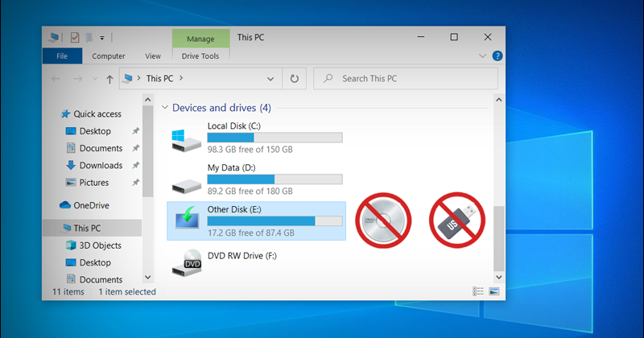The height and width of the screenshot is (338, 644).
Task: Open the File menu tab
Action: [x=62, y=56]
